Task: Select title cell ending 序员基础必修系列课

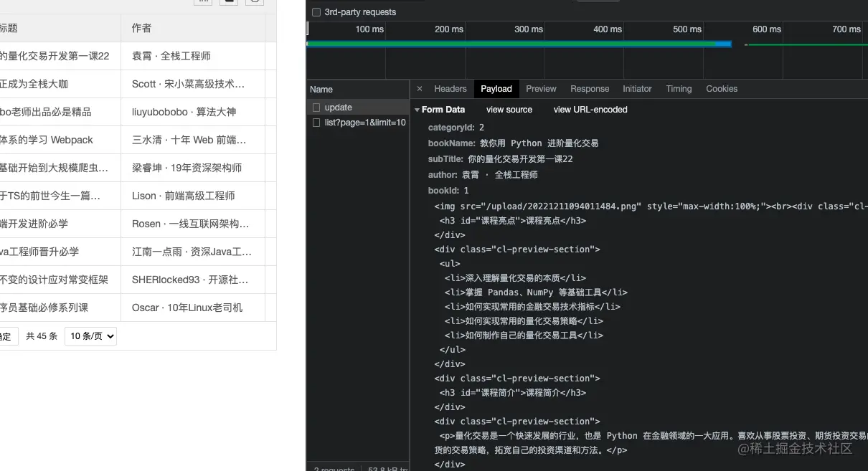Action: (x=60, y=308)
